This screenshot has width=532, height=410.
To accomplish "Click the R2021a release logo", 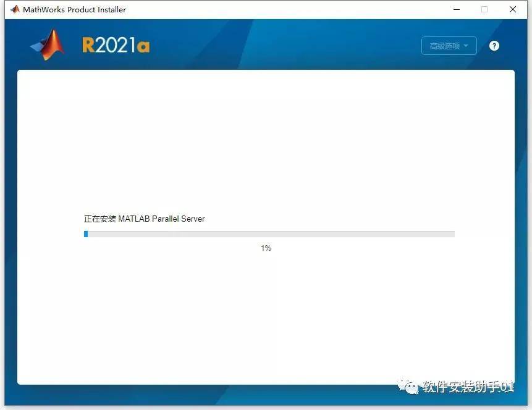I will point(116,46).
